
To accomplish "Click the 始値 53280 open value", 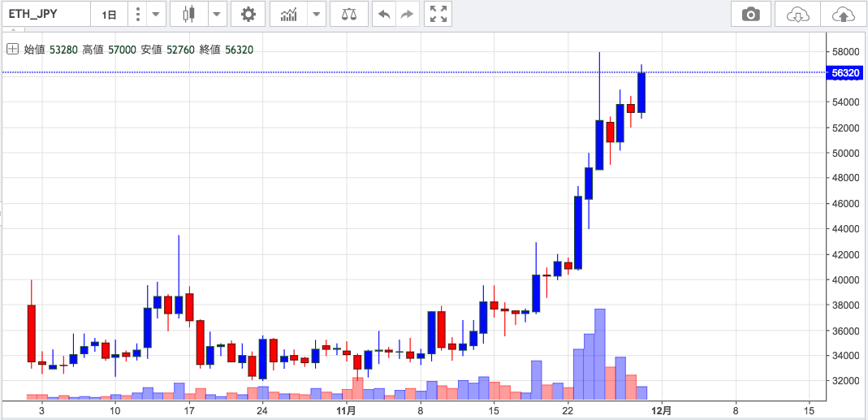I will (51, 50).
